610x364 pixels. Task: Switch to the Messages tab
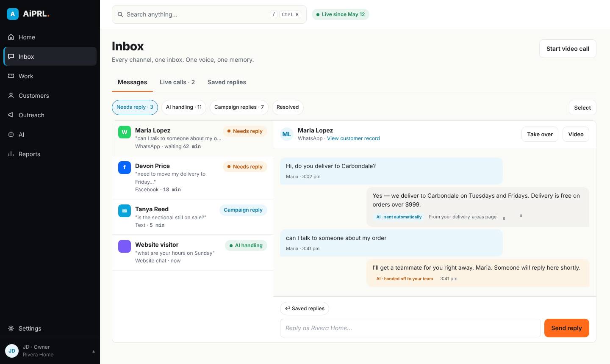(x=132, y=83)
